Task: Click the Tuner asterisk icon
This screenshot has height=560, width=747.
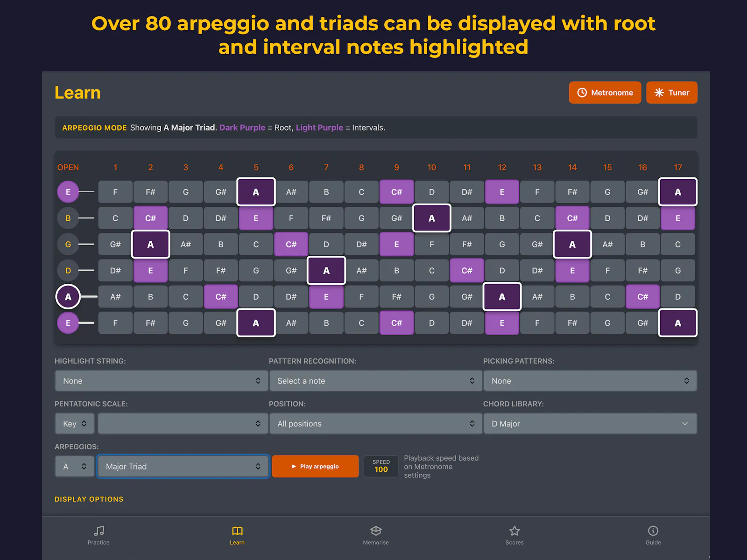Action: tap(659, 92)
